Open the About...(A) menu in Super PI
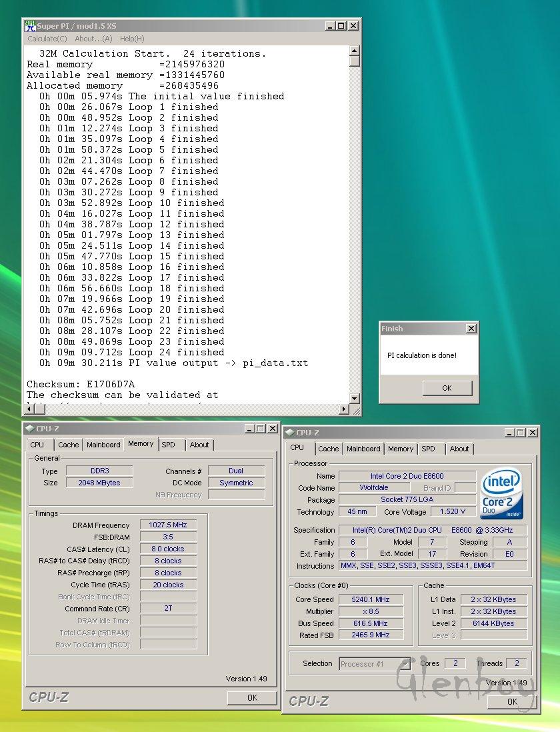The width and height of the screenshot is (560, 732). (x=93, y=39)
